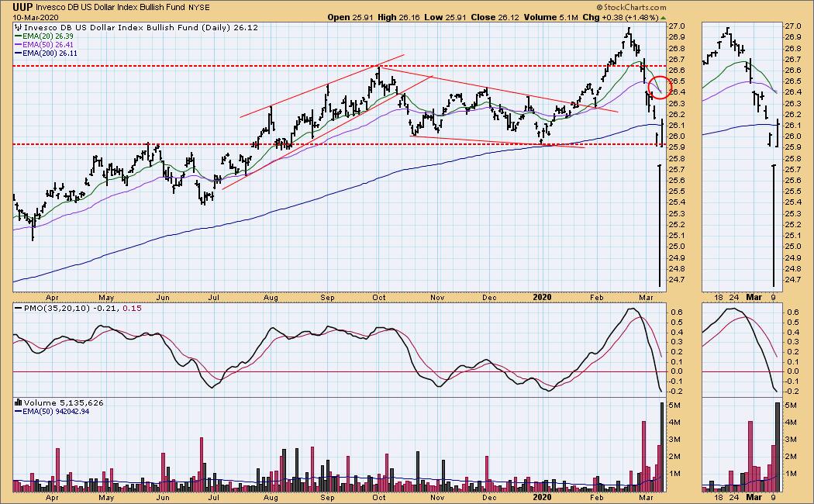Image resolution: width=814 pixels, height=504 pixels.
Task: Click the green up-triangle after the Chg percentage
Action: click(663, 18)
